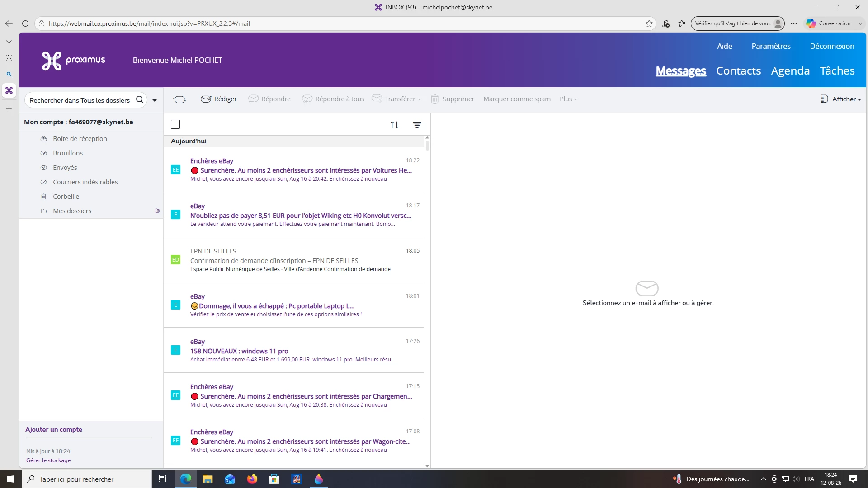Expand the Plus menu
The height and width of the screenshot is (488, 868).
(568, 99)
